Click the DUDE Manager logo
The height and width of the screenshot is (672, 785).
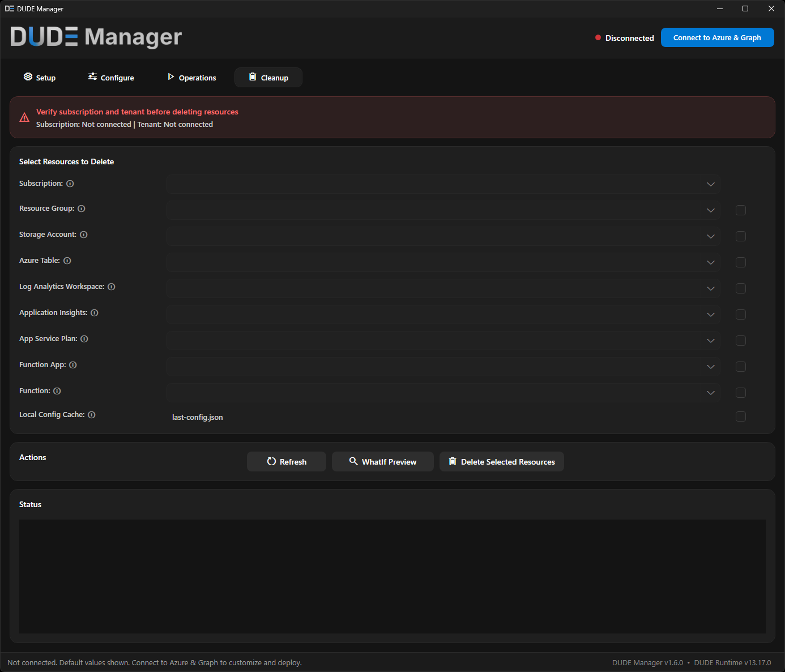point(96,37)
